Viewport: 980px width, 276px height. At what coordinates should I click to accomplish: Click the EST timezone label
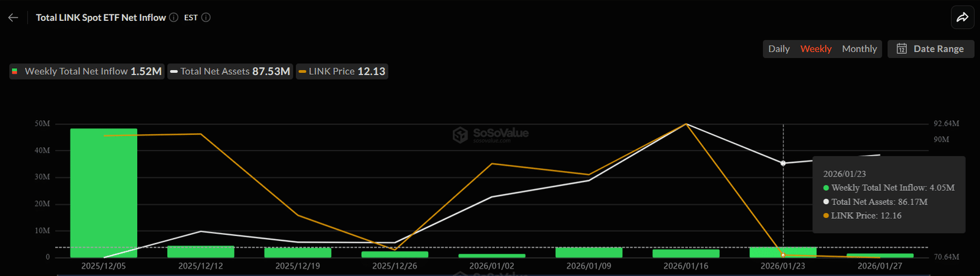coord(191,18)
